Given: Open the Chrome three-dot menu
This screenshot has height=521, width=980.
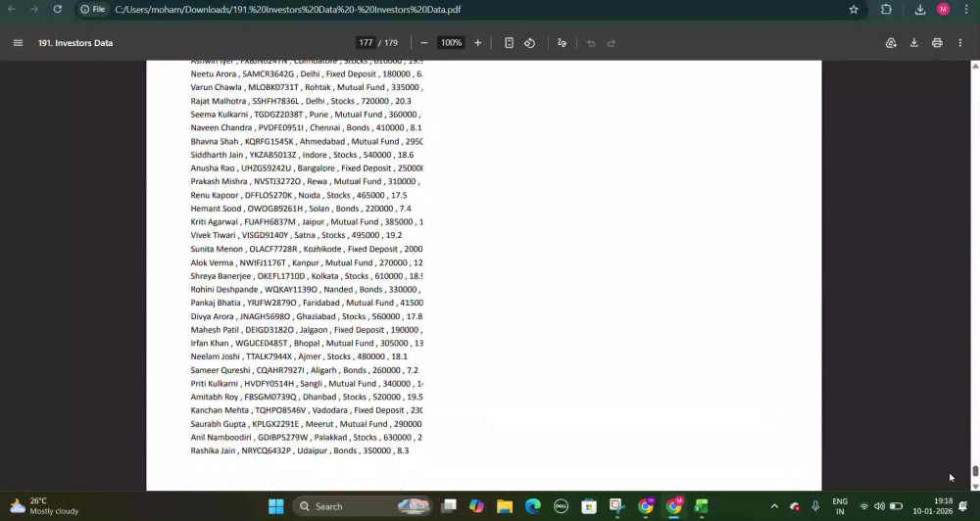Looking at the screenshot, I should click(966, 10).
